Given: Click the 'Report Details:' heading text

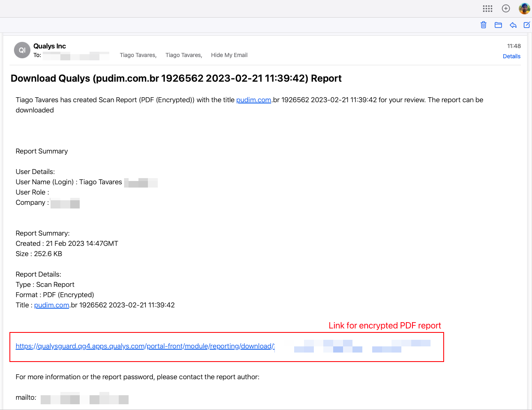Looking at the screenshot, I should pos(39,274).
